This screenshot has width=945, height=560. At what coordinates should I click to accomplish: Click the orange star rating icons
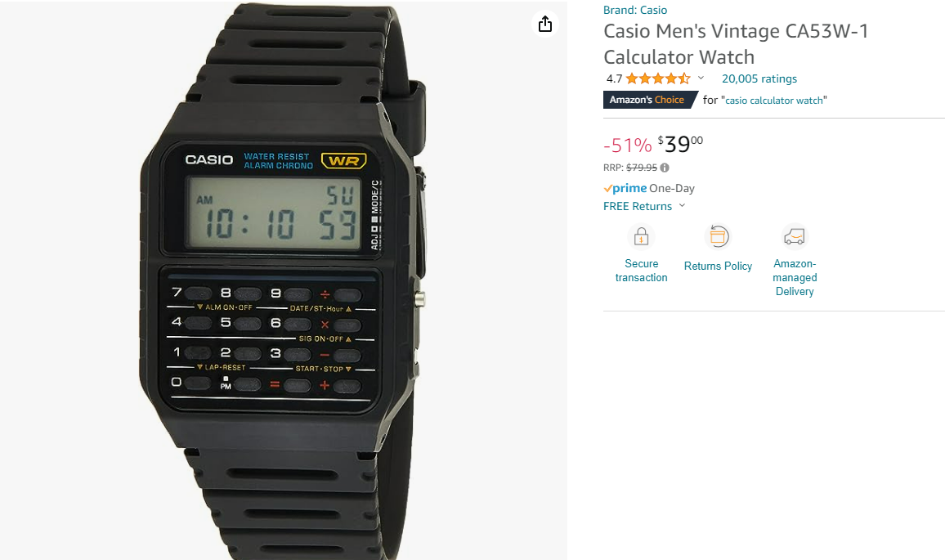(658, 78)
